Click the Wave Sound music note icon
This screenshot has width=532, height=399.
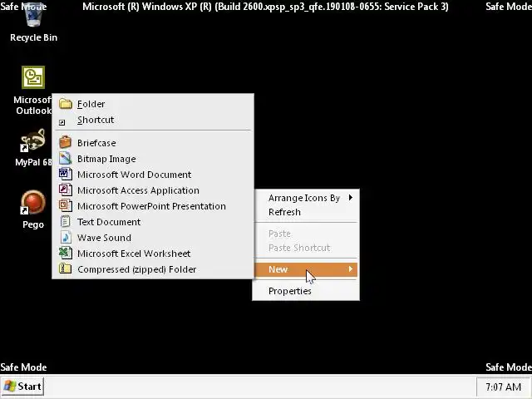click(x=66, y=237)
